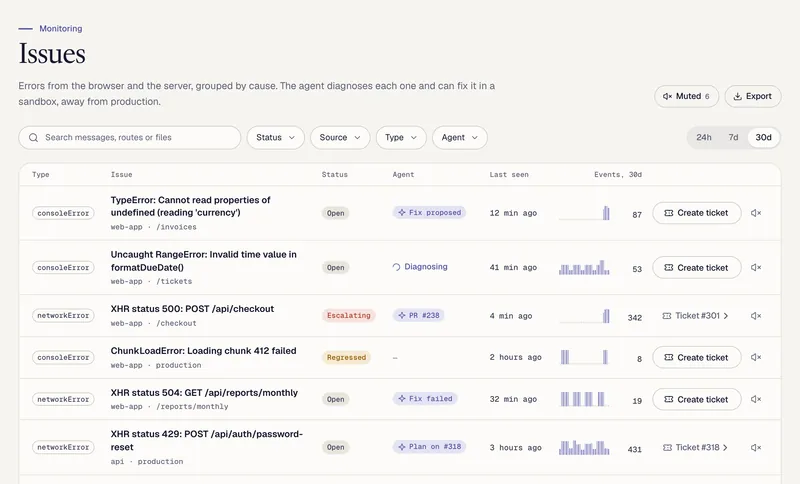Click Open status badge on TypeError row
Viewport: 800px width, 484px height.
pos(335,213)
